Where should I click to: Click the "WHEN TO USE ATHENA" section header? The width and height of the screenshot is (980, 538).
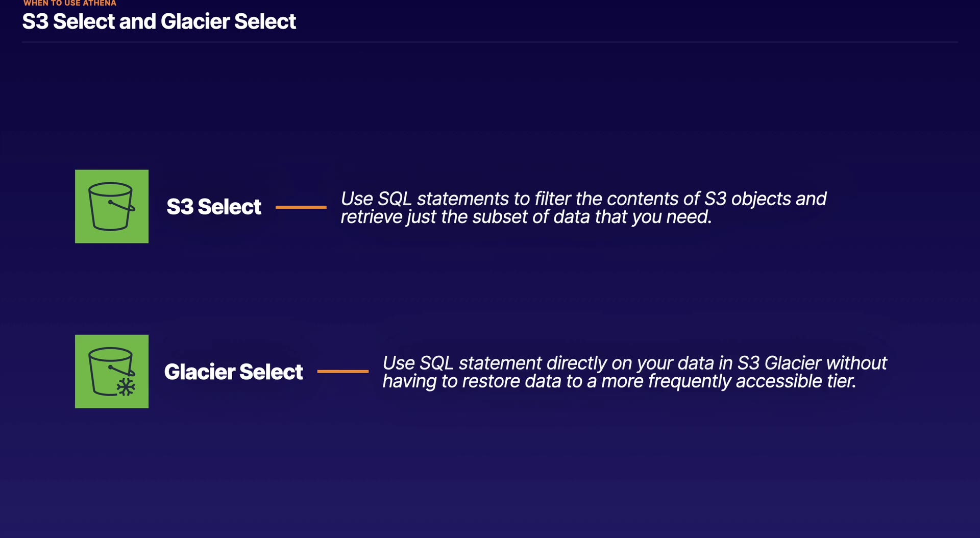click(x=70, y=3)
